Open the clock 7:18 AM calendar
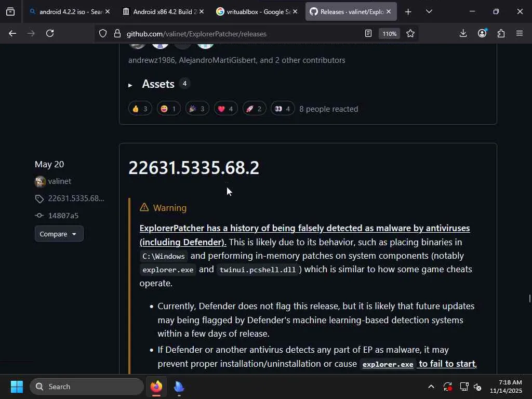Image resolution: width=532 pixels, height=399 pixels. click(x=506, y=387)
